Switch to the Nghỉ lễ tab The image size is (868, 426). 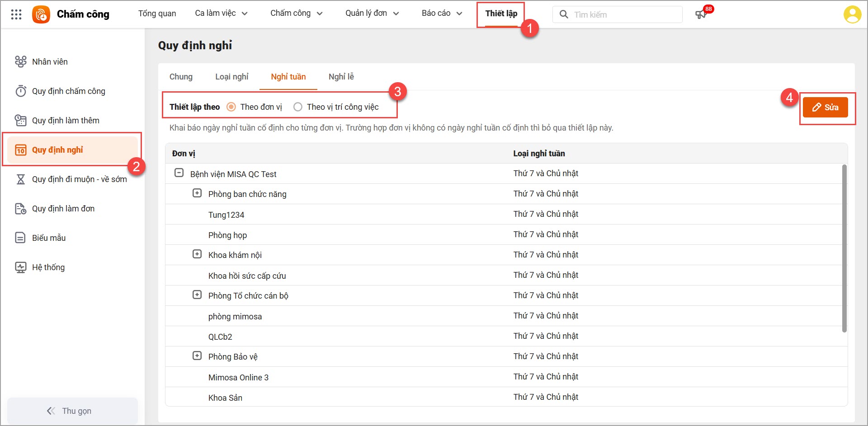point(341,77)
